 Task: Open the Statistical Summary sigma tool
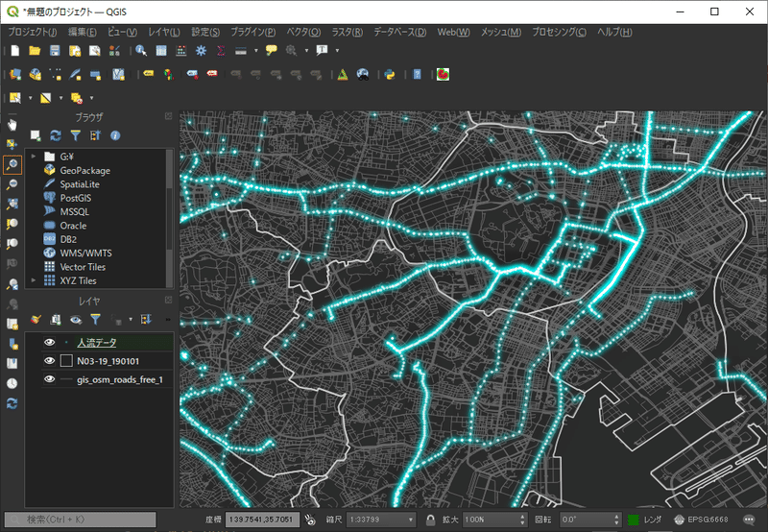tap(221, 50)
